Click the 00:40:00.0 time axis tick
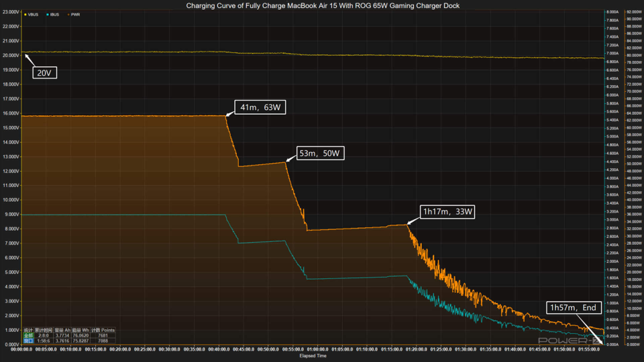Viewport: 644px width, 362px height. (219, 350)
